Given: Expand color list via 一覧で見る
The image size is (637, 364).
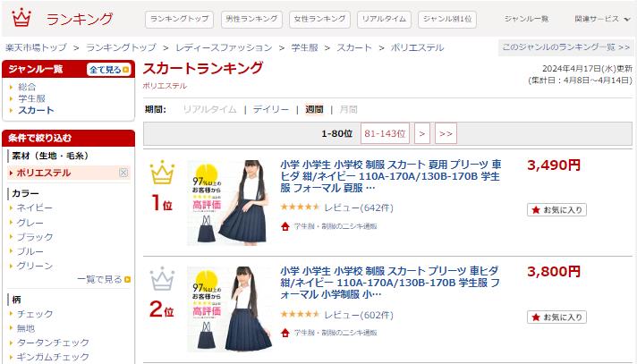Looking at the screenshot, I should click(104, 280).
